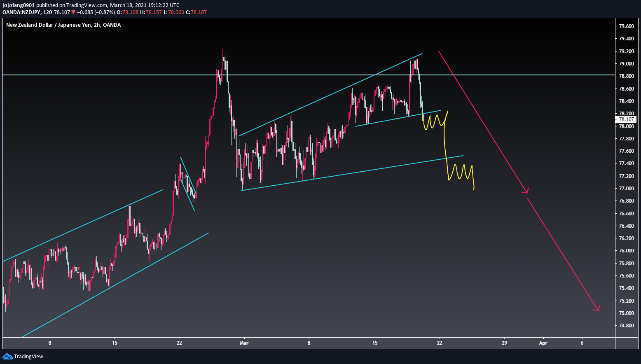Click the 78.000 price axis label
Screen dimensions: 641x364
[x=627, y=126]
